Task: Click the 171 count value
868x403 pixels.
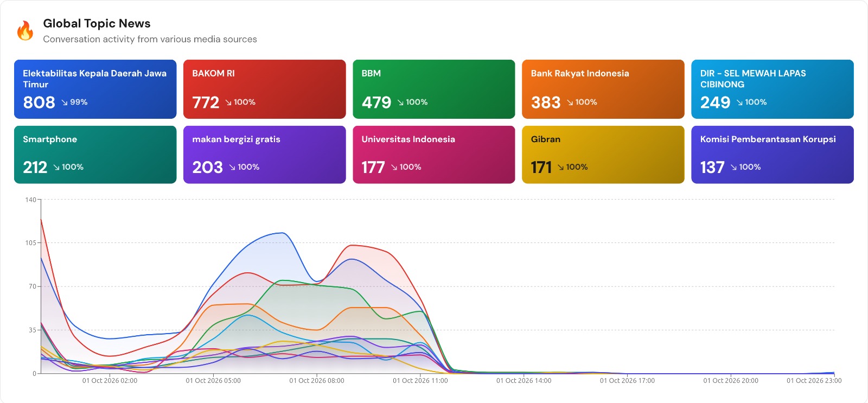Action: tap(541, 167)
